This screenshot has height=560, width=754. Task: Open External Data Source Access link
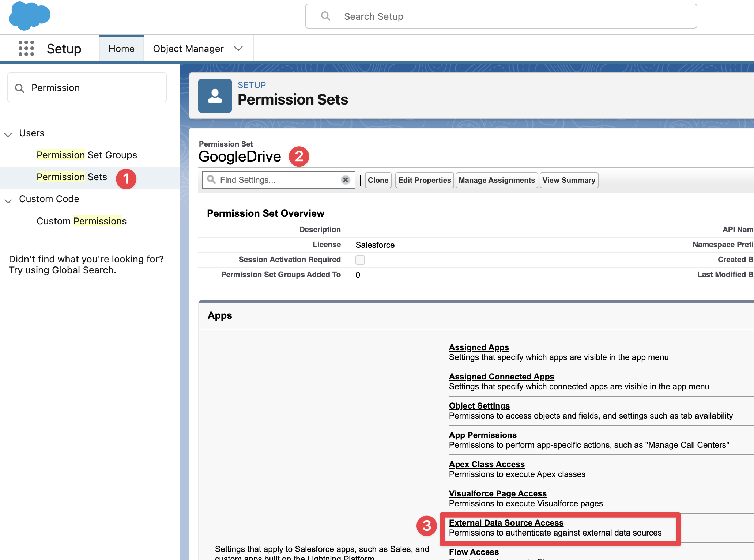tap(506, 523)
